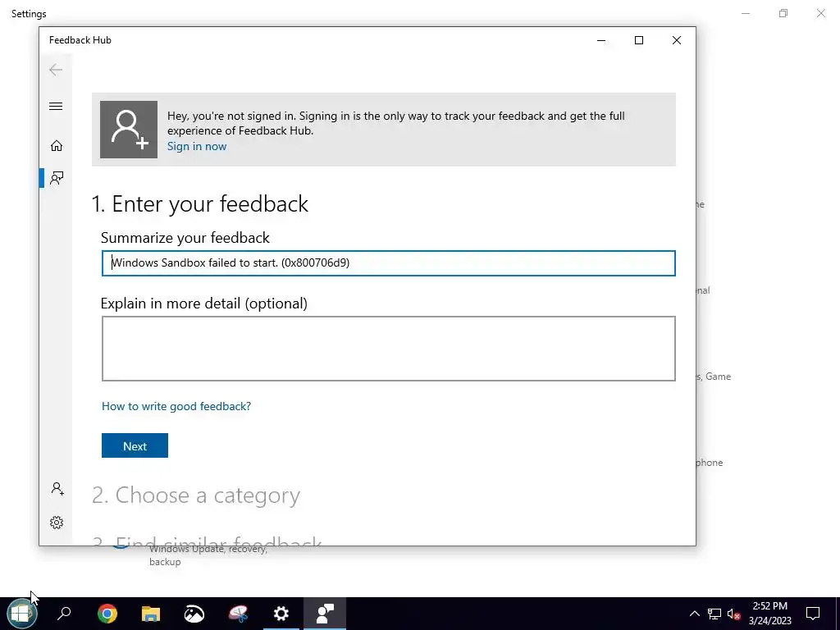
Task: Click the 2. Choose a category heading
Action: (x=196, y=495)
